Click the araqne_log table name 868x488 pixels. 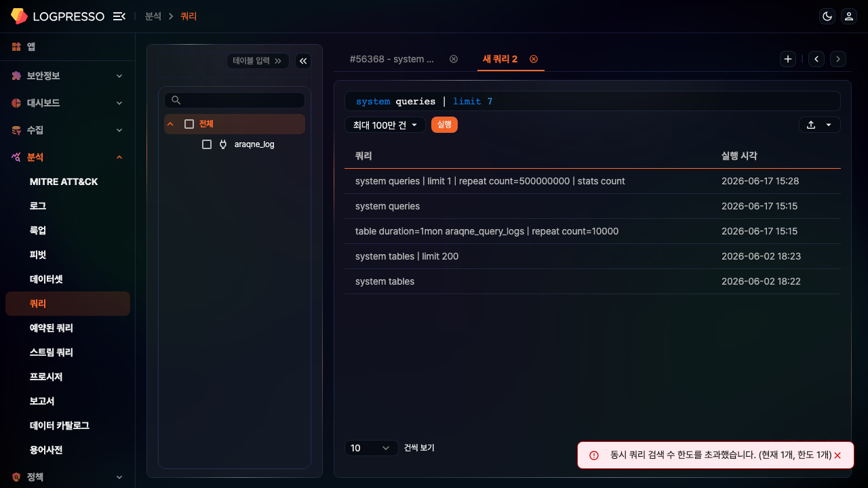tap(254, 144)
